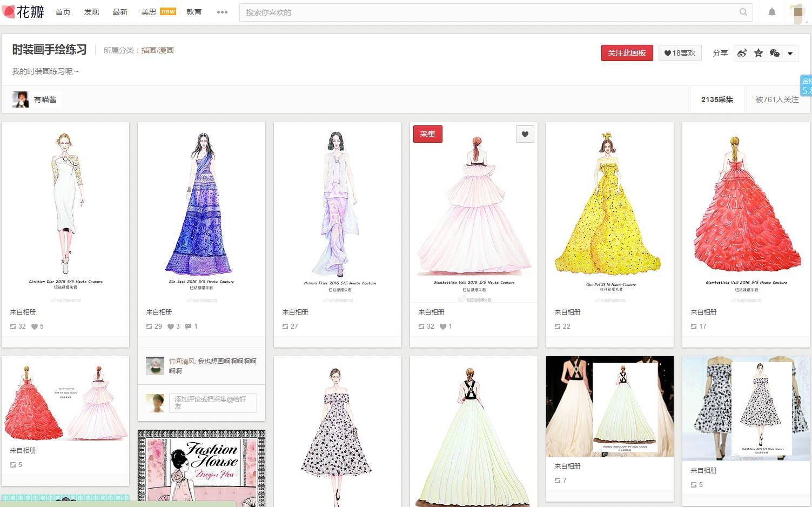
Task: Switch to 被761人关注 tab
Action: 777,99
